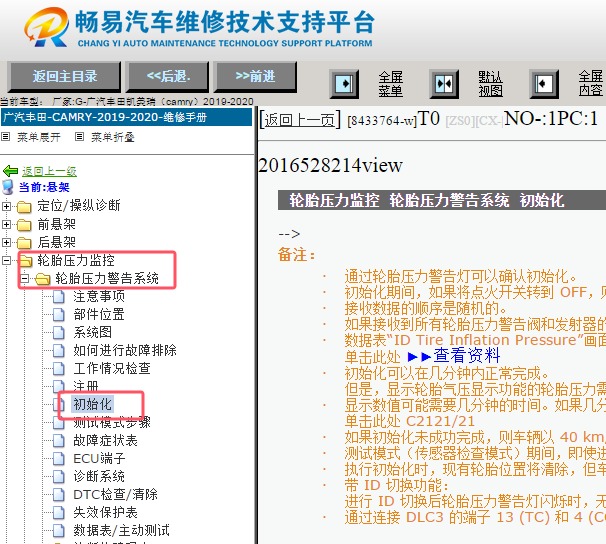606x544 pixels.
Task: Open 测试模式步骤 entry
Action: click(112, 423)
